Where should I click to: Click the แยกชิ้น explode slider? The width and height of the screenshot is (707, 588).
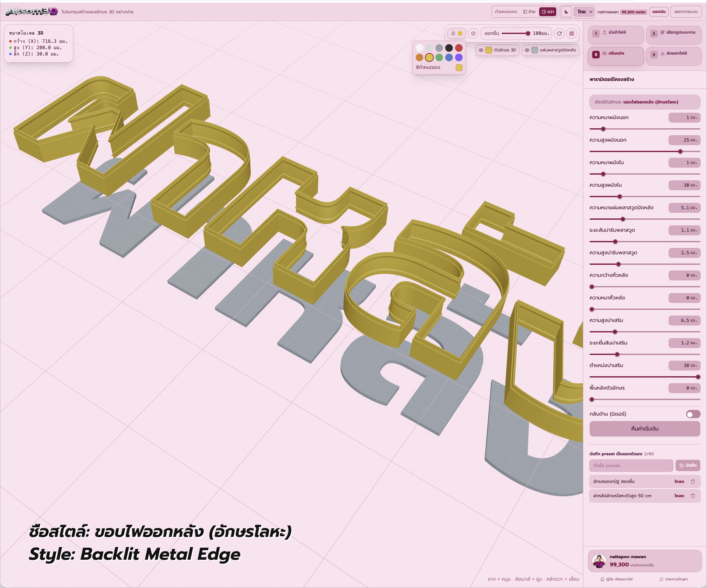[516, 33]
